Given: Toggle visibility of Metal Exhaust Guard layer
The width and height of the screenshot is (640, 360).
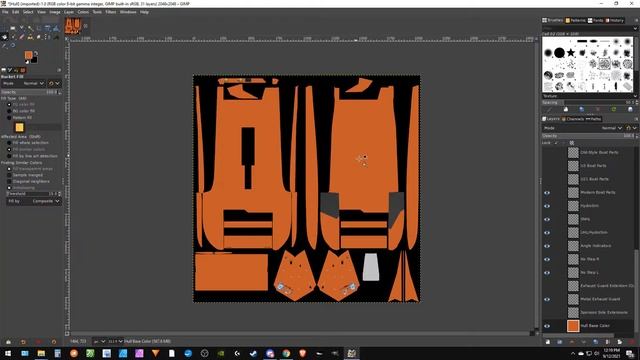Looking at the screenshot, I should point(547,299).
